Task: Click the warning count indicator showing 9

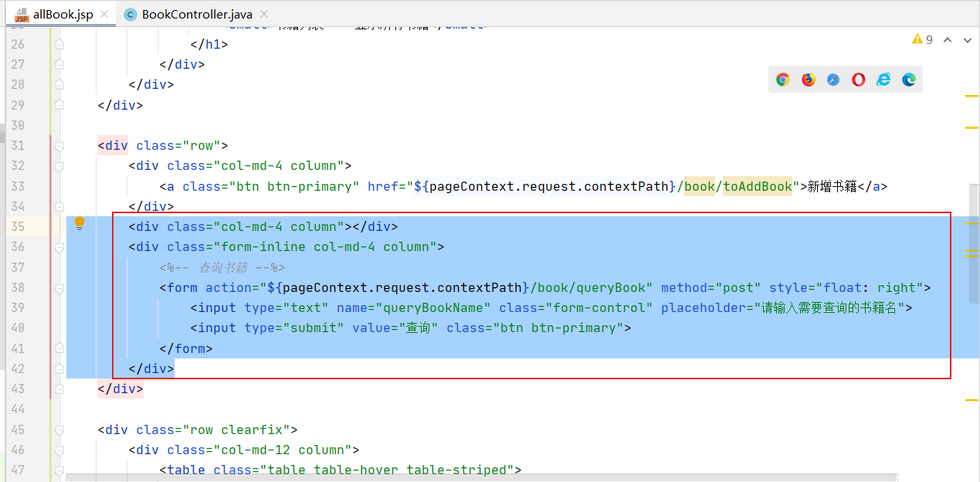Action: point(922,39)
